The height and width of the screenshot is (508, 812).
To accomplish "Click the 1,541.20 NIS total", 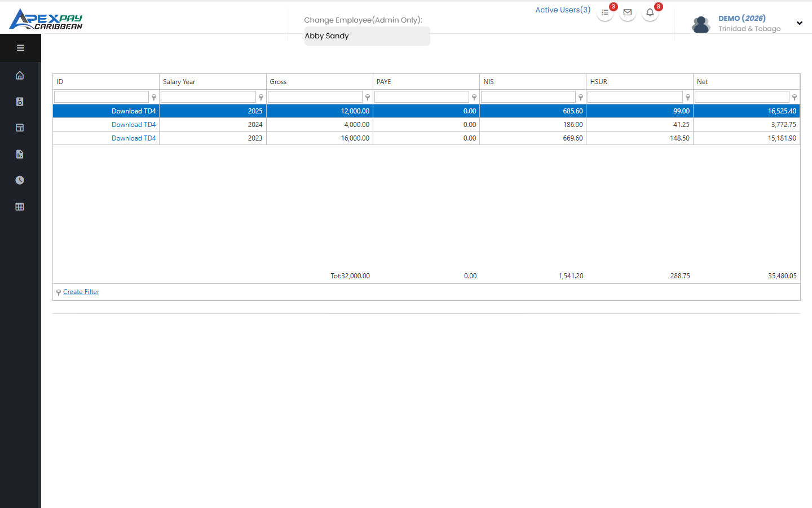I will (571, 276).
